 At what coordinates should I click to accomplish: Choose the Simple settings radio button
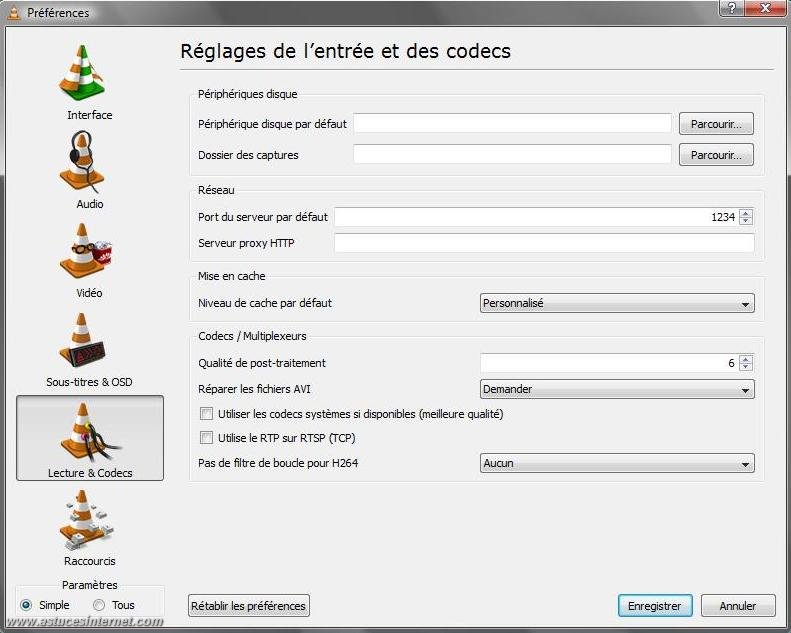(x=26, y=605)
